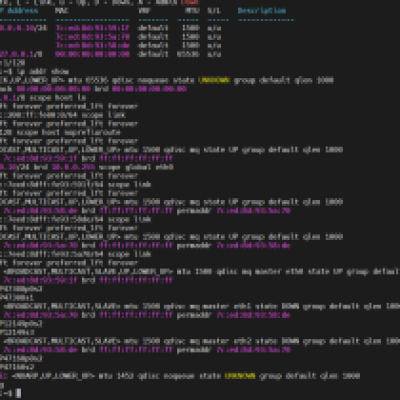The height and width of the screenshot is (400, 400).
Task: Click the MAC column header
Action: tap(62, 11)
